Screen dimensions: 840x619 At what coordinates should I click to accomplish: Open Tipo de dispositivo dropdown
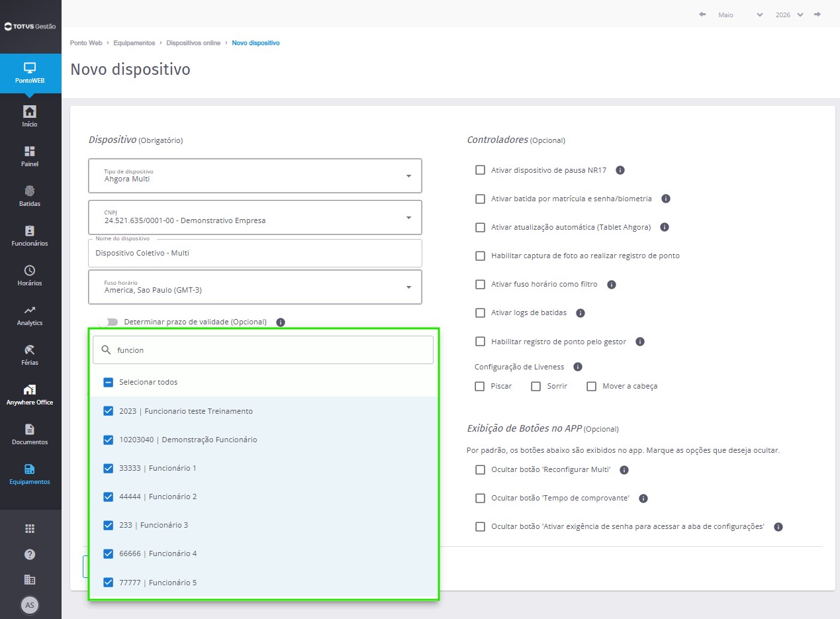coord(255,175)
